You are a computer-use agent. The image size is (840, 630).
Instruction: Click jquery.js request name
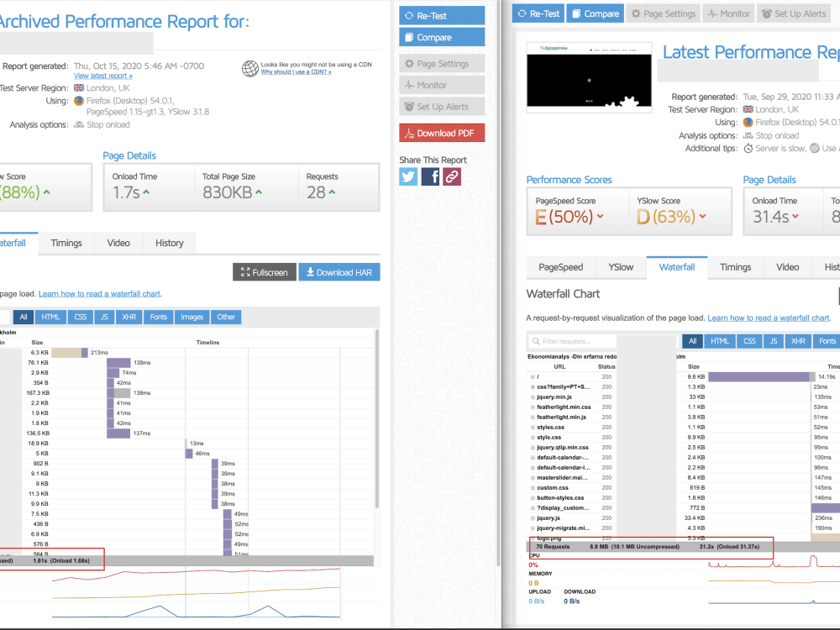(x=549, y=518)
